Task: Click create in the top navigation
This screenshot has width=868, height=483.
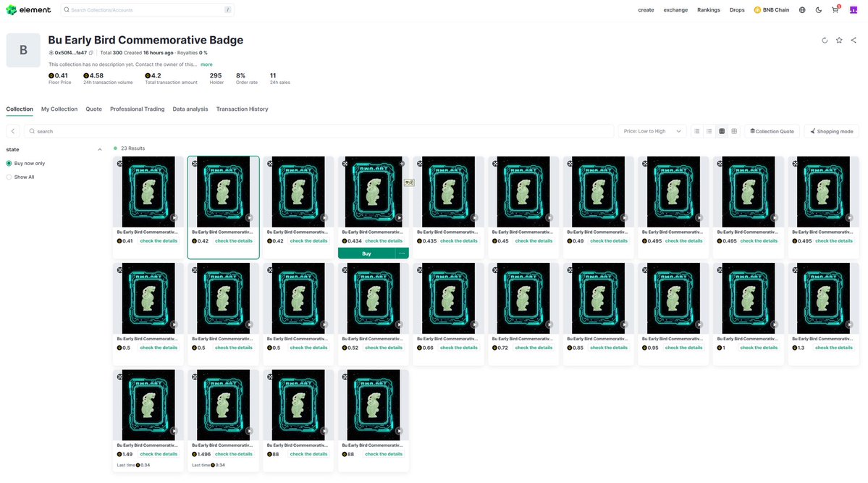Action: point(646,10)
